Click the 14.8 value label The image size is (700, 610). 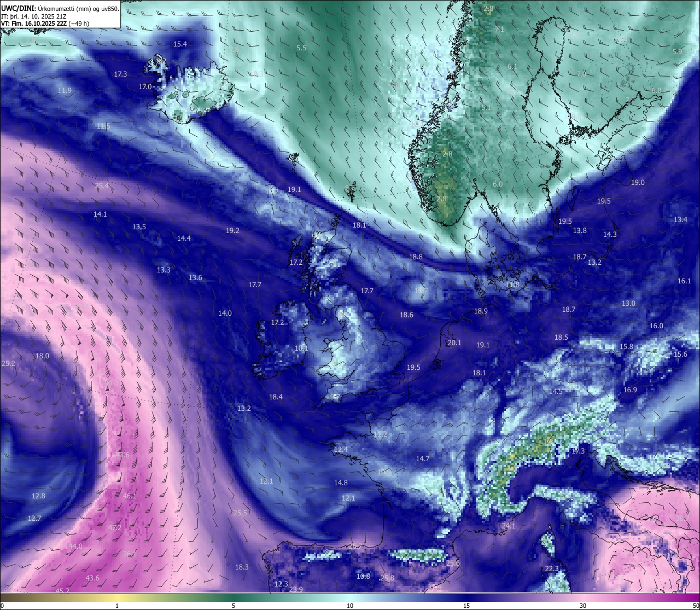pos(341,483)
